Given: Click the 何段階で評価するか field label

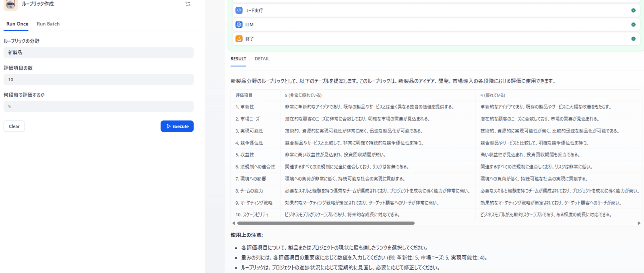Looking at the screenshot, I should 24,95.
